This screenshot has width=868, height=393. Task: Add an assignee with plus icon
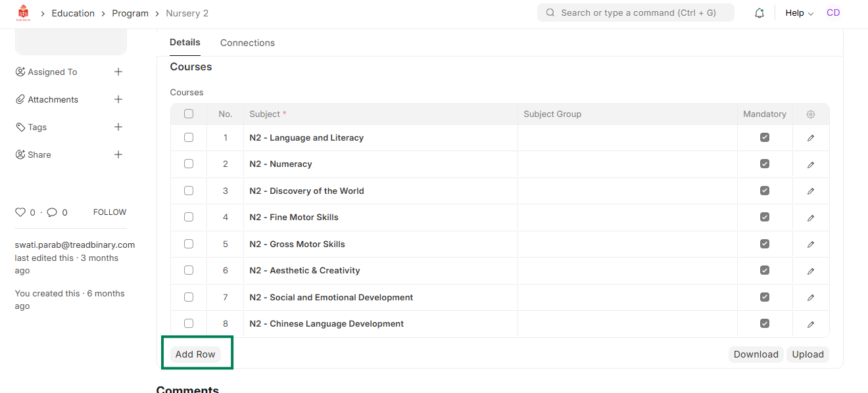[x=118, y=72]
